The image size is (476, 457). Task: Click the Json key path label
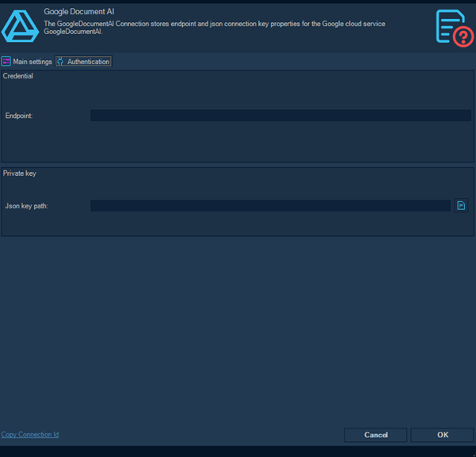tap(27, 206)
